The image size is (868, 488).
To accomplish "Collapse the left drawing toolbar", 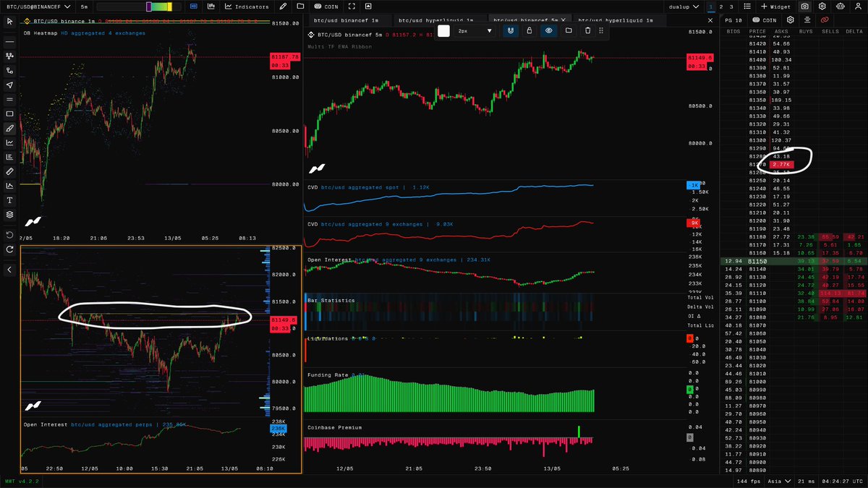I will 9,270.
